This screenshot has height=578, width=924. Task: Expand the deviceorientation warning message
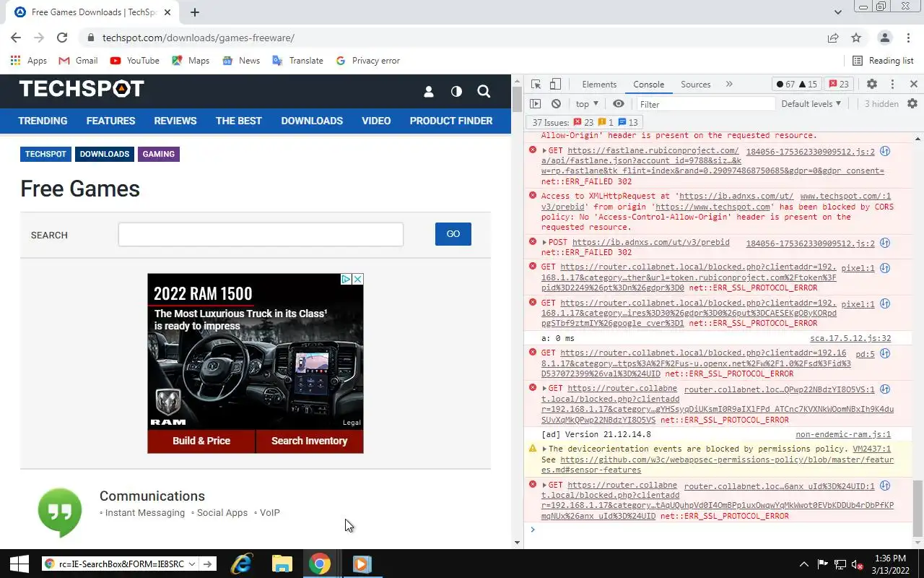point(545,449)
